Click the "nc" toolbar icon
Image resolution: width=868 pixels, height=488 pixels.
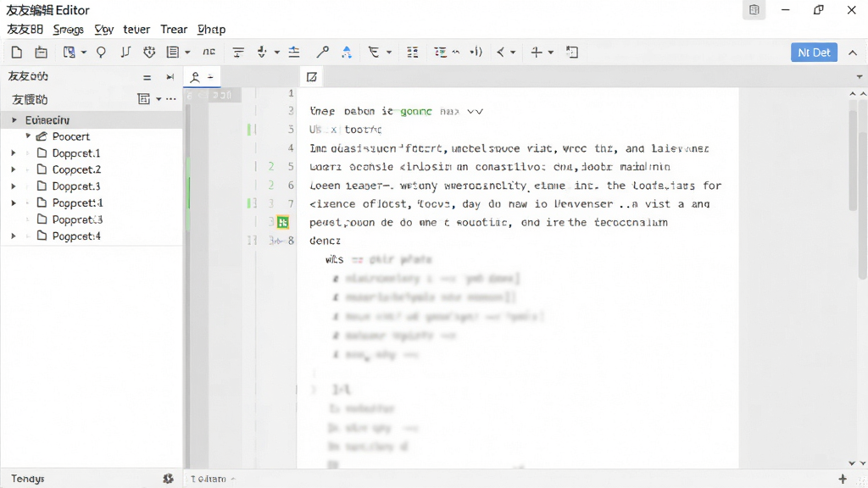209,52
